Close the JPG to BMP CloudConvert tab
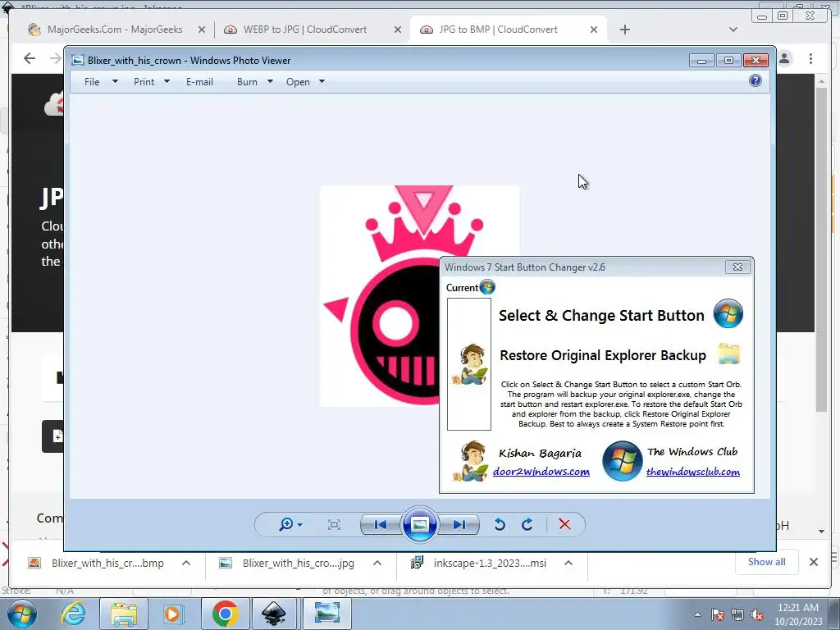The height and width of the screenshot is (630, 840). (594, 30)
